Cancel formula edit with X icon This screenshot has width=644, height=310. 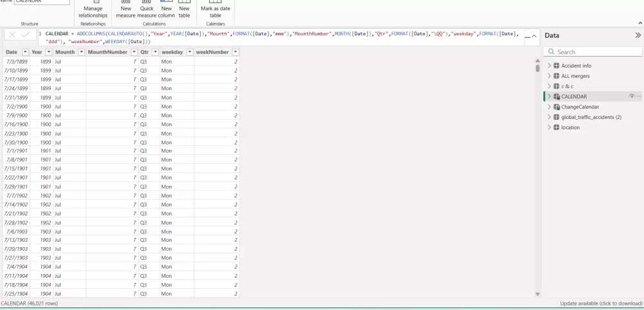point(12,35)
